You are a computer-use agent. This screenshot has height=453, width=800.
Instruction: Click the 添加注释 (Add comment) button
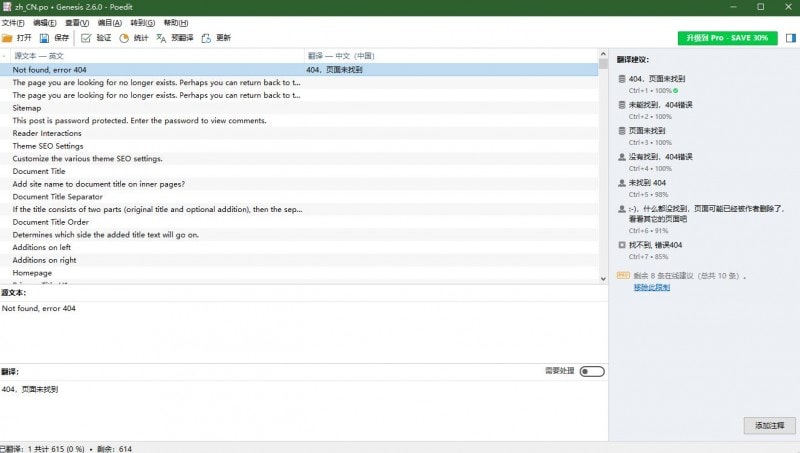tap(769, 426)
